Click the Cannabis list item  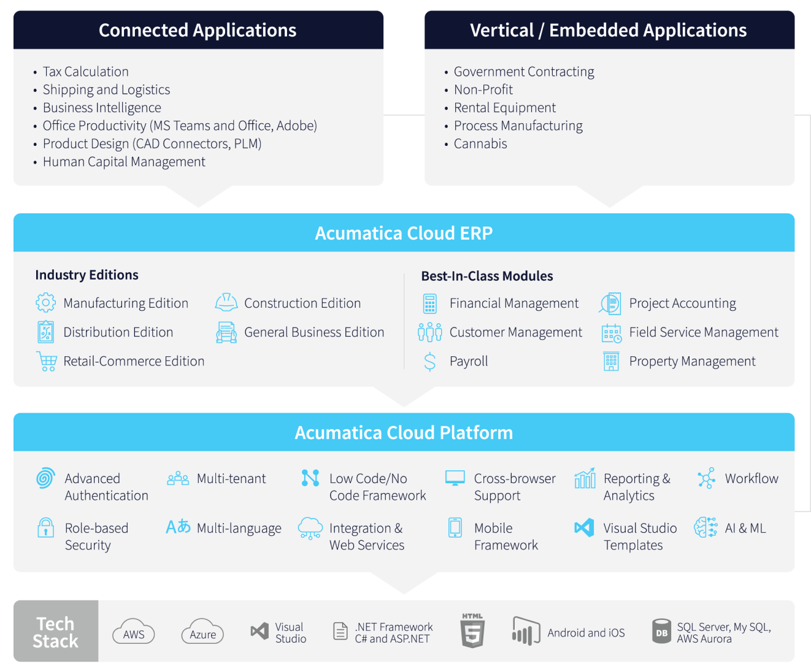tap(480, 143)
